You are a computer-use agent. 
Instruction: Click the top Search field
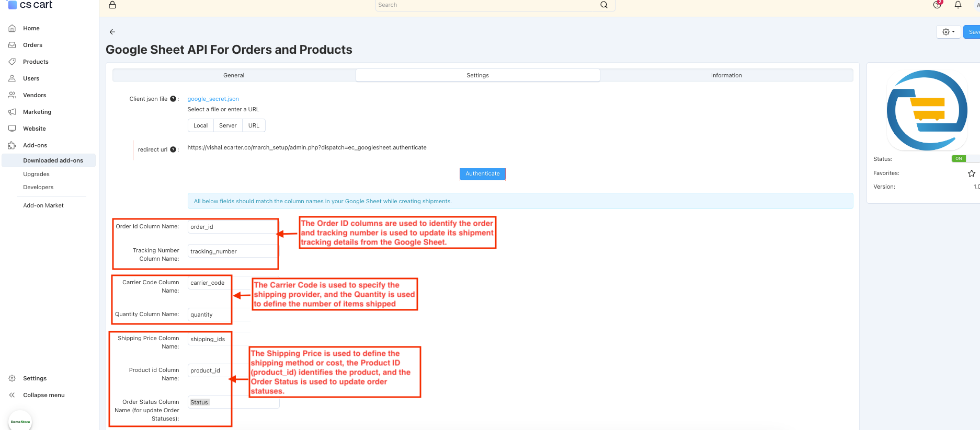495,5
